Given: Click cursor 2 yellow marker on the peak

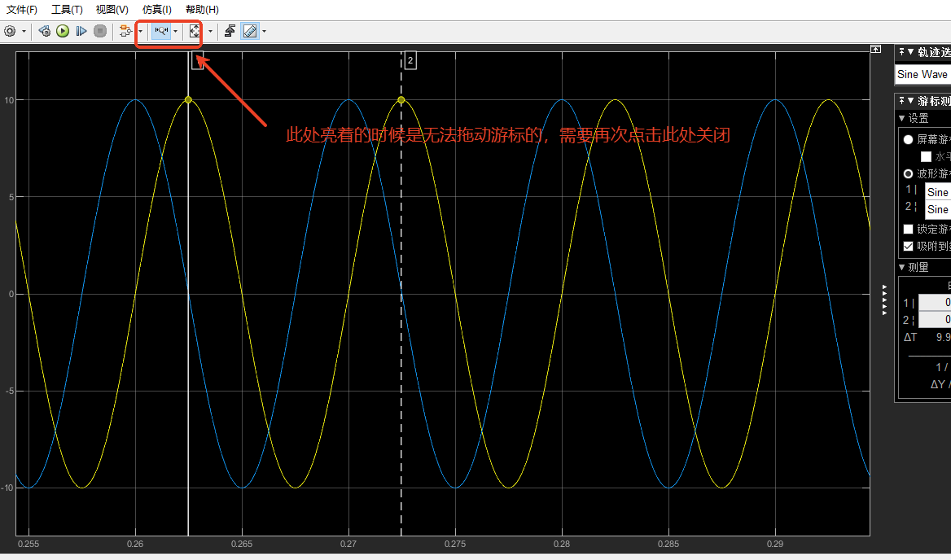Looking at the screenshot, I should click(401, 100).
